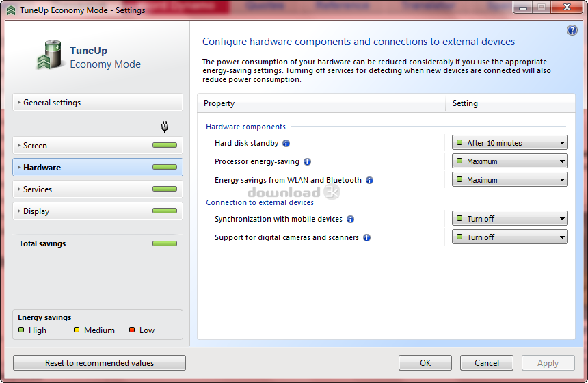
Task: Click info icon beside Processor energy-saving
Action: tap(307, 162)
